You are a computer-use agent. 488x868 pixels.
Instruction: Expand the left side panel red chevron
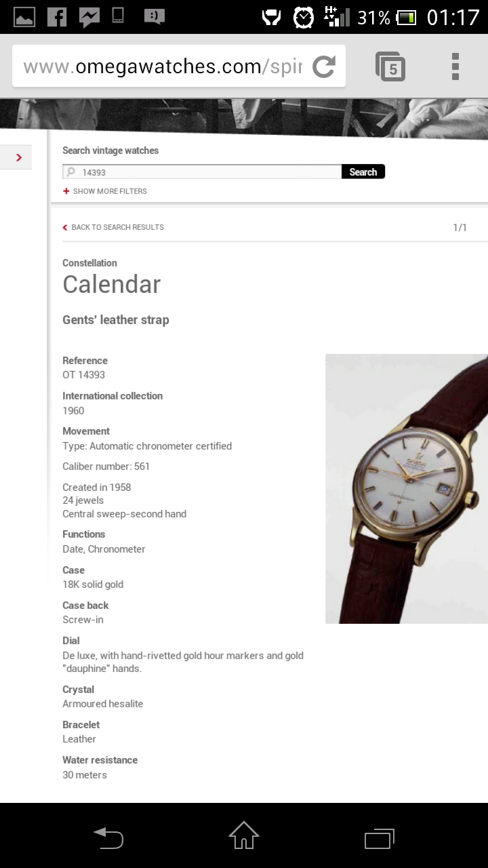[19, 157]
